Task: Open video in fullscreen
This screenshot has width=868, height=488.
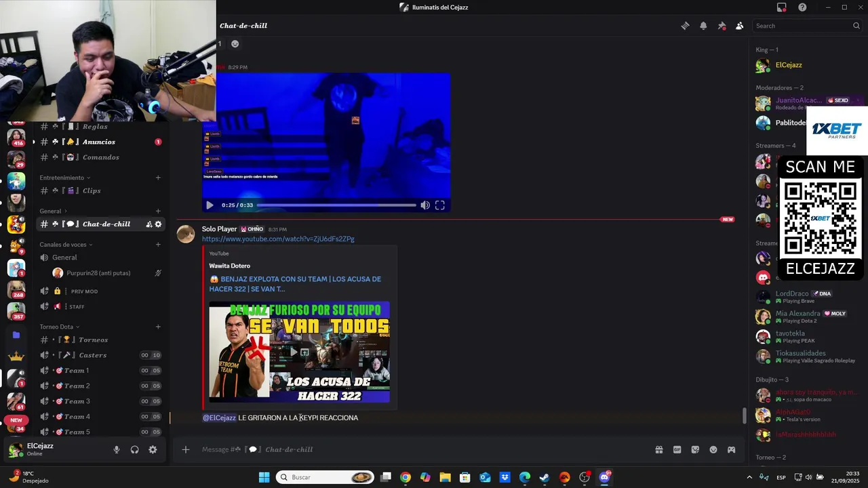Action: pyautogui.click(x=440, y=205)
